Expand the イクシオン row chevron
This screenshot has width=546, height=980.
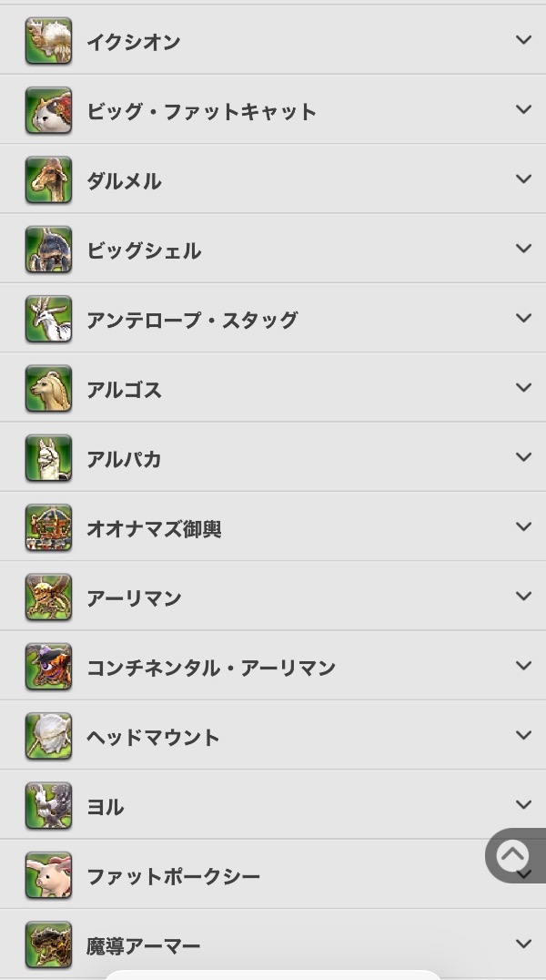tap(523, 40)
